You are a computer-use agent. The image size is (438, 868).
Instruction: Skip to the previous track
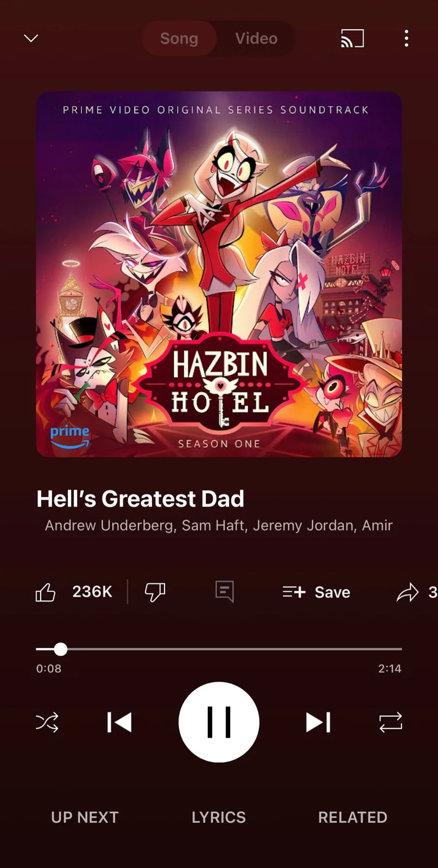(119, 722)
